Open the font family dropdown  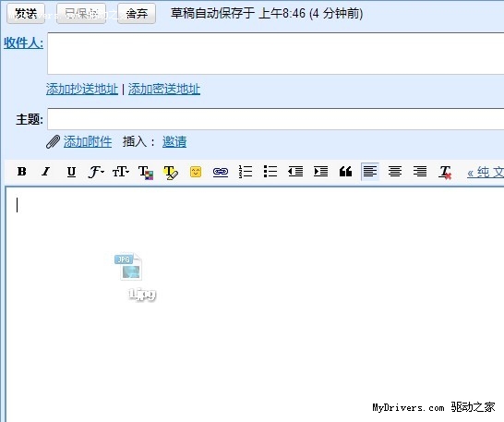(96, 172)
